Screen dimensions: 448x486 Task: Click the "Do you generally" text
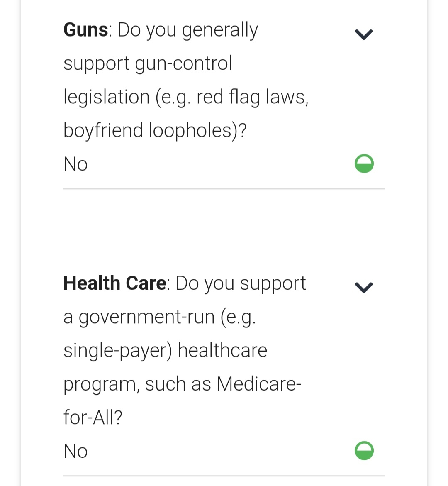187,30
